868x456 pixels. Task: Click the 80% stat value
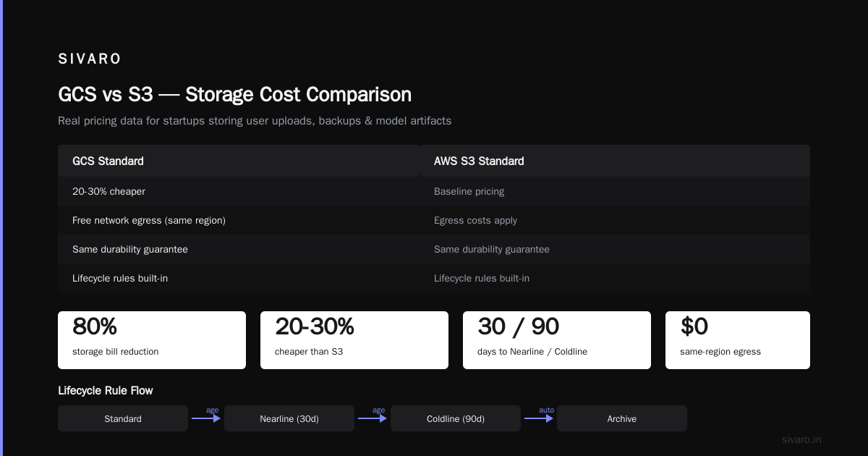95,326
